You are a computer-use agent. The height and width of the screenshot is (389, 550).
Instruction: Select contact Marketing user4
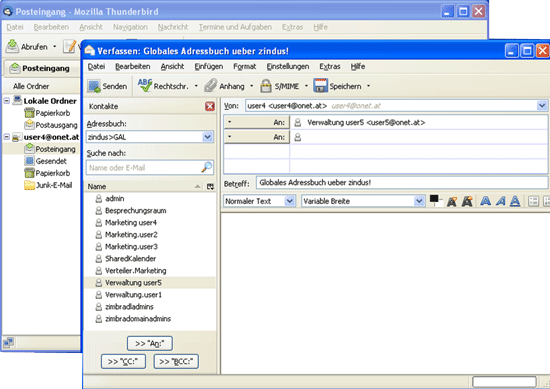click(x=150, y=222)
